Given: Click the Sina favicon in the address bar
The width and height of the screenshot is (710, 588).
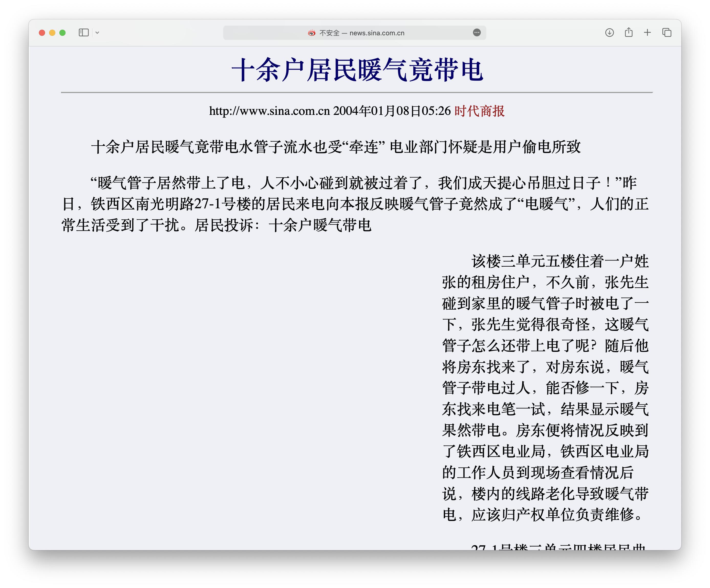Looking at the screenshot, I should tap(311, 33).
